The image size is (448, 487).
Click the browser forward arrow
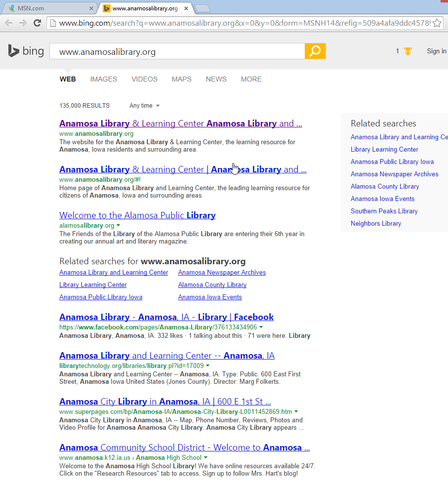(x=23, y=23)
